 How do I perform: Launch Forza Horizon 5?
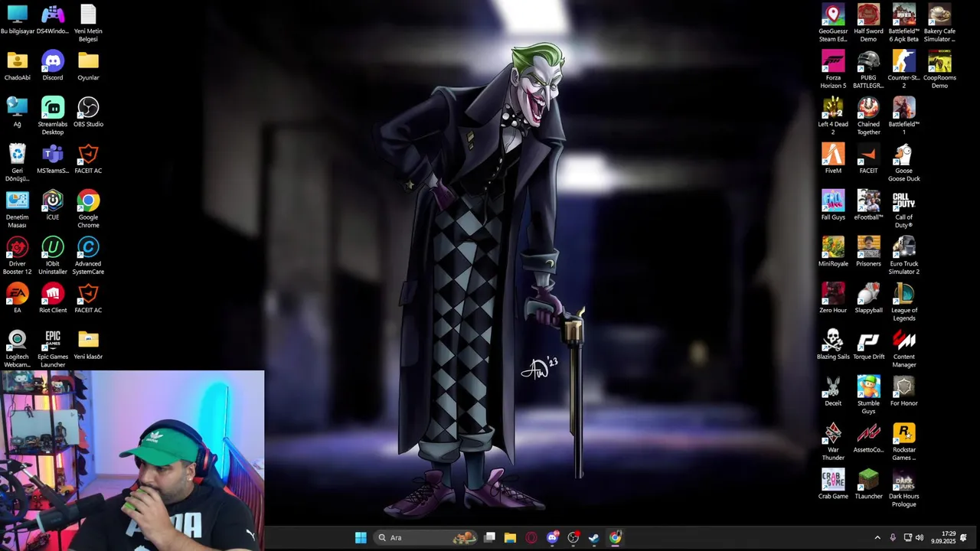(833, 70)
